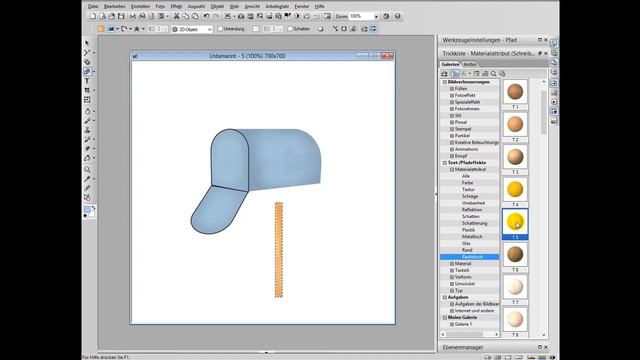Open the Effekt menu
640x360 pixels.
pos(176,7)
